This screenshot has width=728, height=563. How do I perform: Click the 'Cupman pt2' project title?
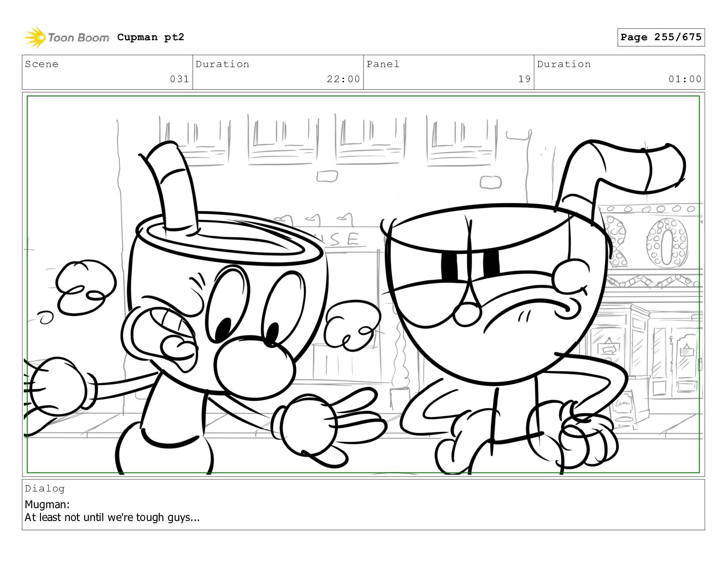(150, 38)
